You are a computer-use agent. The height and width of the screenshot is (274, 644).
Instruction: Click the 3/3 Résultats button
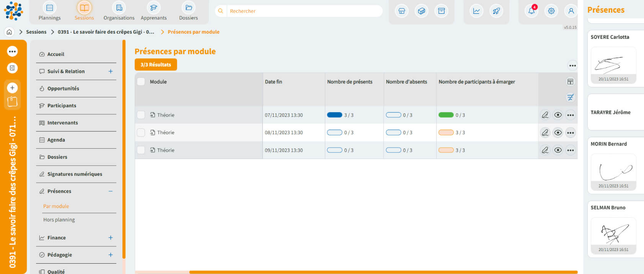(156, 65)
